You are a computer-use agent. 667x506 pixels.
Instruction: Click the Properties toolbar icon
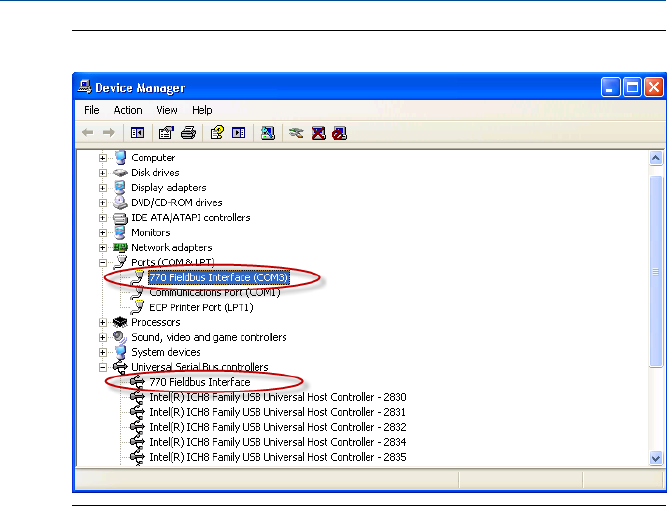point(166,132)
